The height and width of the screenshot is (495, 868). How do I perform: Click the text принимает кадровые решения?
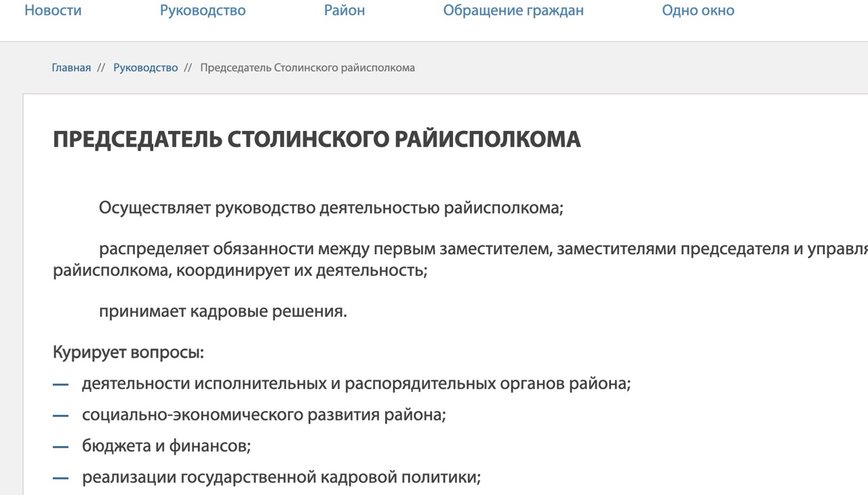point(223,311)
